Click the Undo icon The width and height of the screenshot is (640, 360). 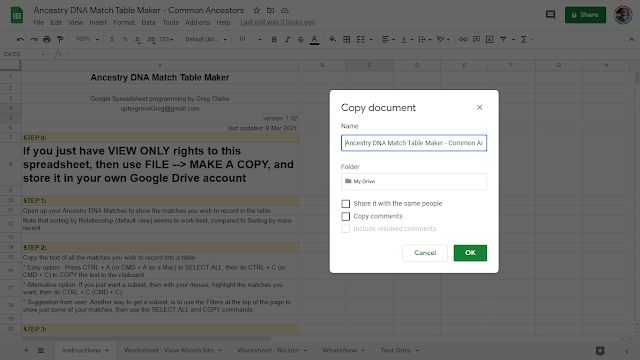click(20, 40)
